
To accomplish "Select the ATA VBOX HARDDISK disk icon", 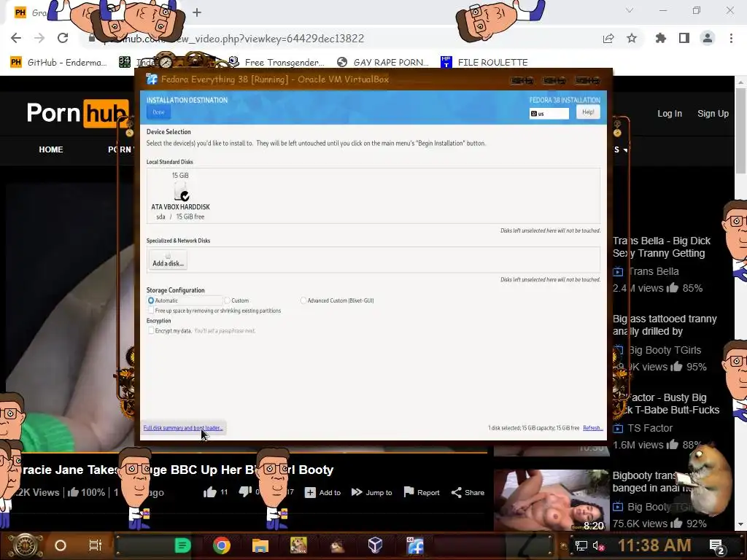I will pyautogui.click(x=181, y=191).
